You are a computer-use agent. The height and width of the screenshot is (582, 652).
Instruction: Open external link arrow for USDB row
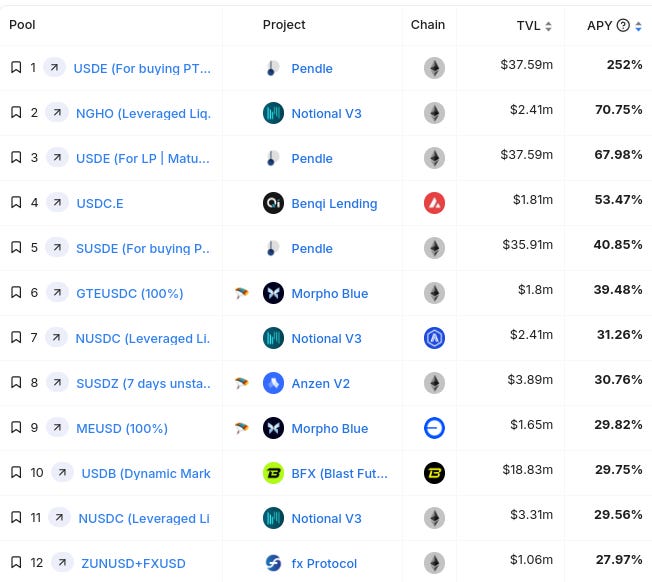tap(62, 472)
